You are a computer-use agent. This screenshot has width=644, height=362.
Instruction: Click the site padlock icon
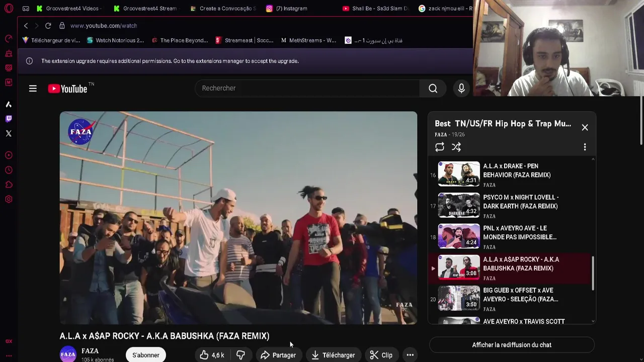62,26
